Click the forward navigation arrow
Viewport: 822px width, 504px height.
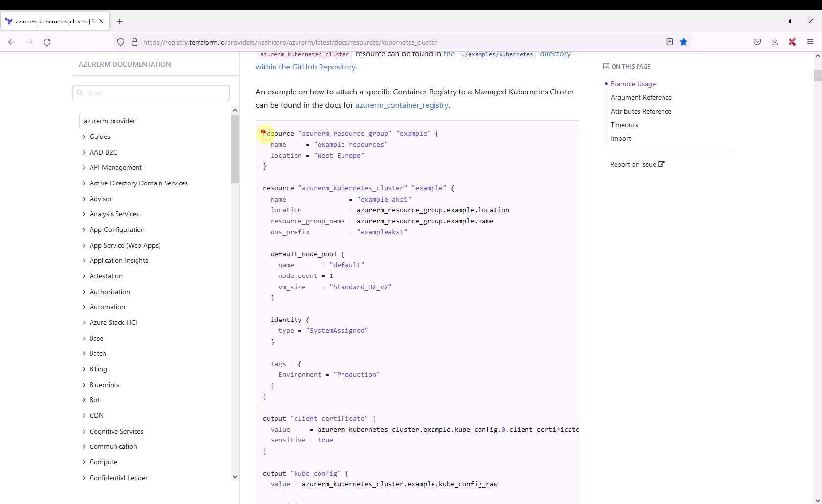click(29, 42)
